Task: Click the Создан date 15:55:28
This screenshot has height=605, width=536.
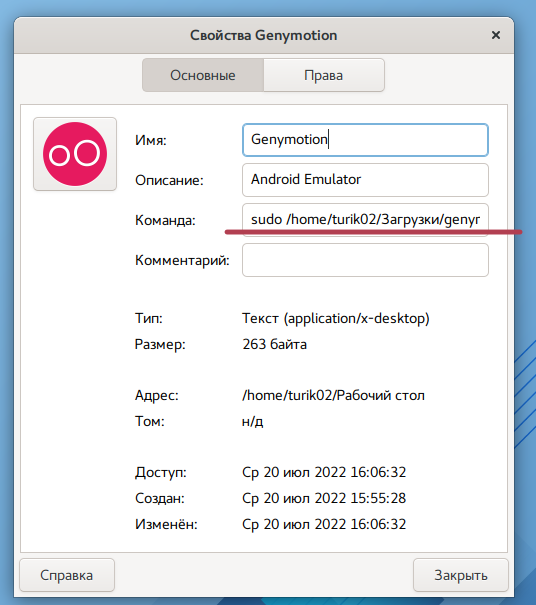Action: pos(324,498)
